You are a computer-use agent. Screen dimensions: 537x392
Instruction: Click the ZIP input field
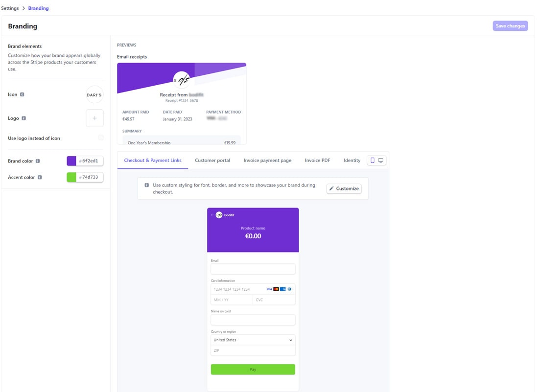click(x=253, y=350)
